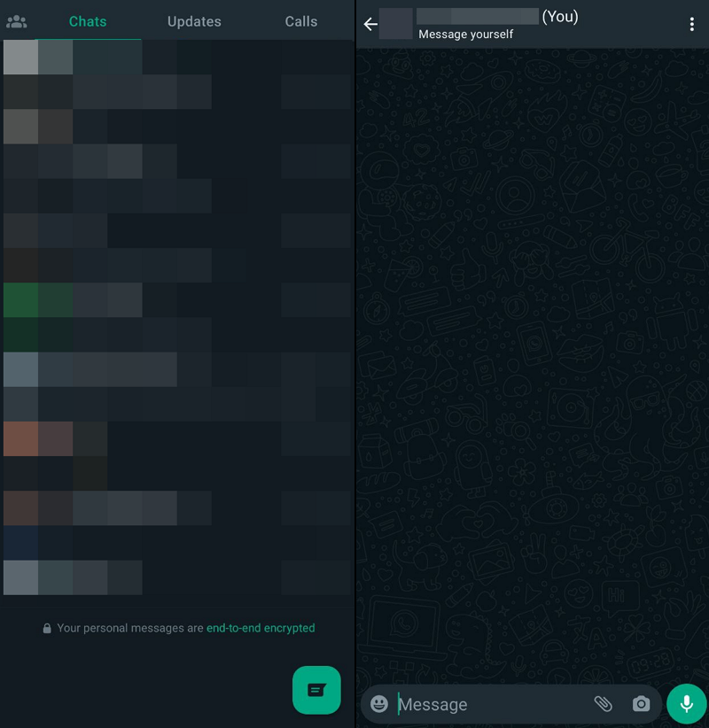Focus the Message input field
Image resolution: width=709 pixels, height=728 pixels.
click(x=487, y=704)
